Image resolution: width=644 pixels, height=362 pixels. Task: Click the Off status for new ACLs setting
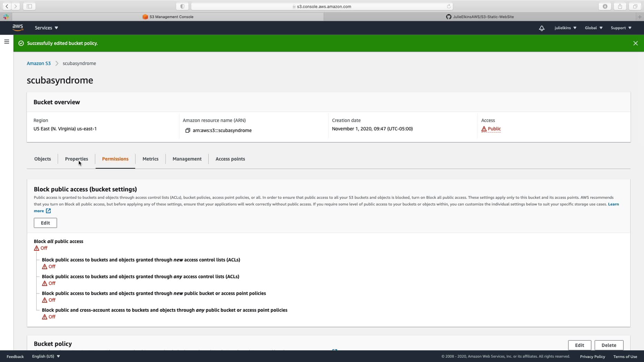point(52,267)
